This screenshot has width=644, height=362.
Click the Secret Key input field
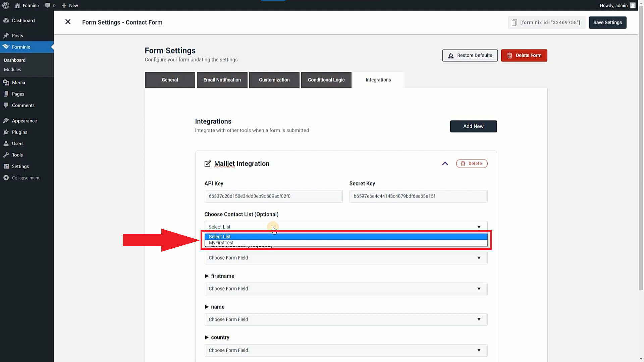click(x=418, y=196)
